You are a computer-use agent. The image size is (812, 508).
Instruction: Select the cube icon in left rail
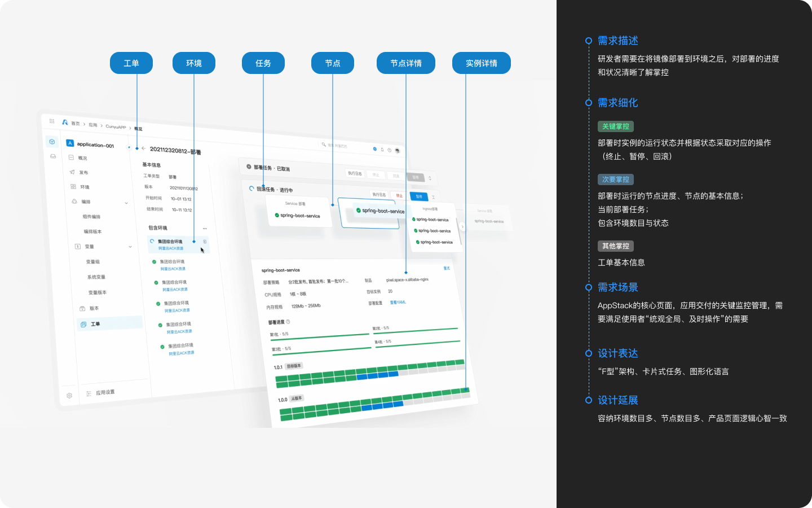52,142
